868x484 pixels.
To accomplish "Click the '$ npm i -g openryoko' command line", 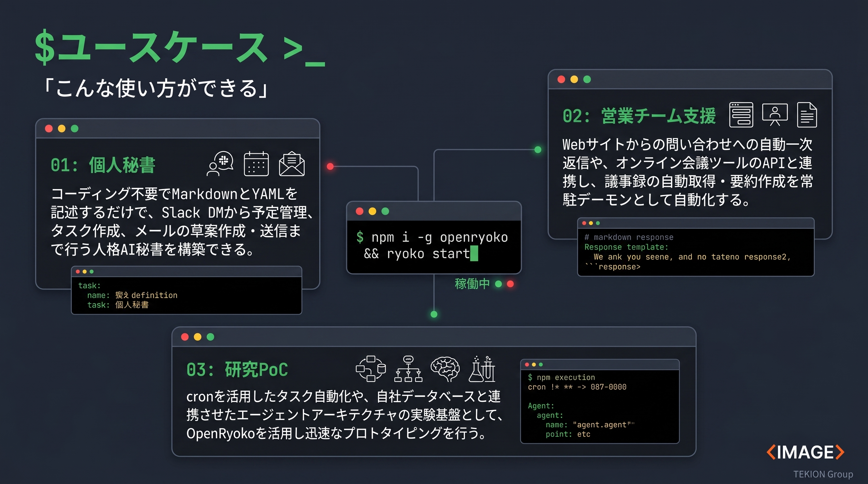I will coord(432,237).
